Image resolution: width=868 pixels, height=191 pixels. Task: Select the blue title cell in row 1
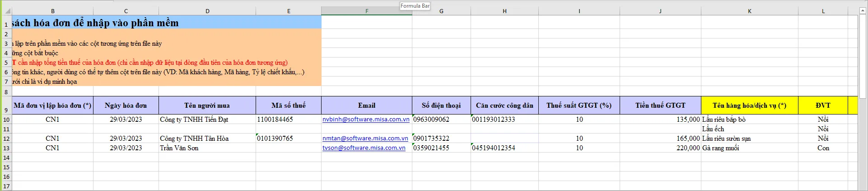pos(166,23)
